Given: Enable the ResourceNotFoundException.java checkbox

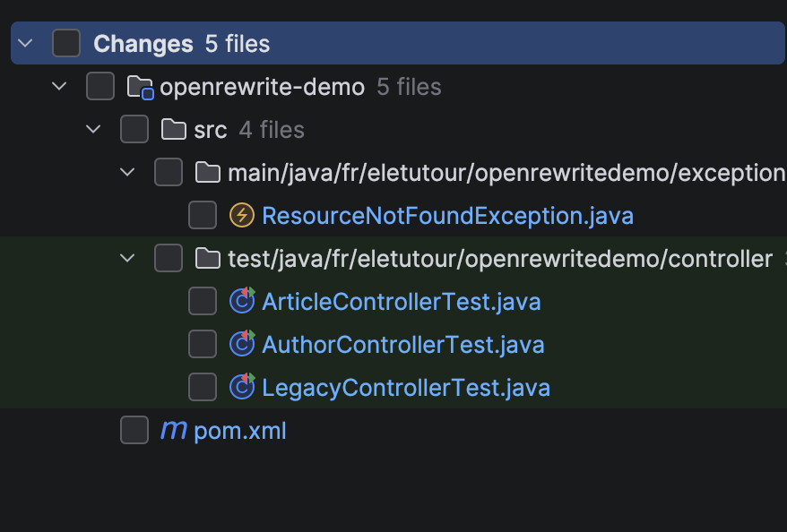Looking at the screenshot, I should coord(203,216).
